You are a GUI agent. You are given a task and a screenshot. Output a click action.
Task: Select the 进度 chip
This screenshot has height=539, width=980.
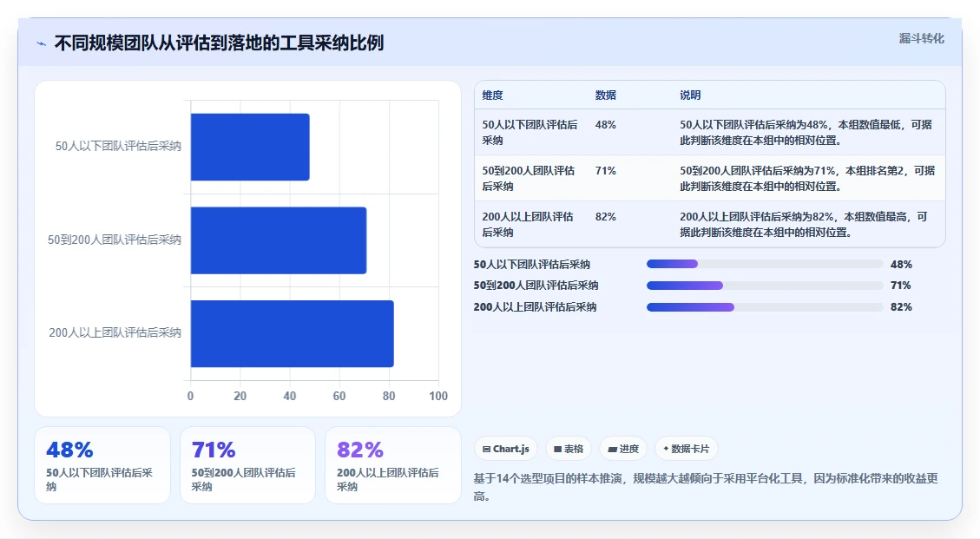pyautogui.click(x=623, y=449)
